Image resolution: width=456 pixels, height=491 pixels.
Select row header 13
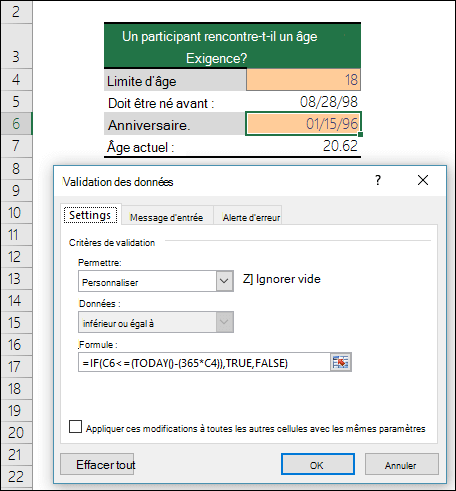16,279
